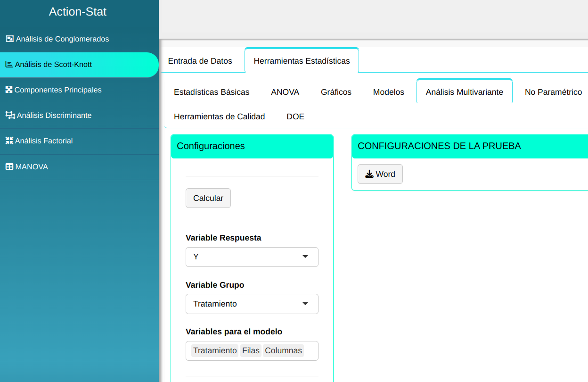Expand the Variable Grupo dropdown arrow

305,304
